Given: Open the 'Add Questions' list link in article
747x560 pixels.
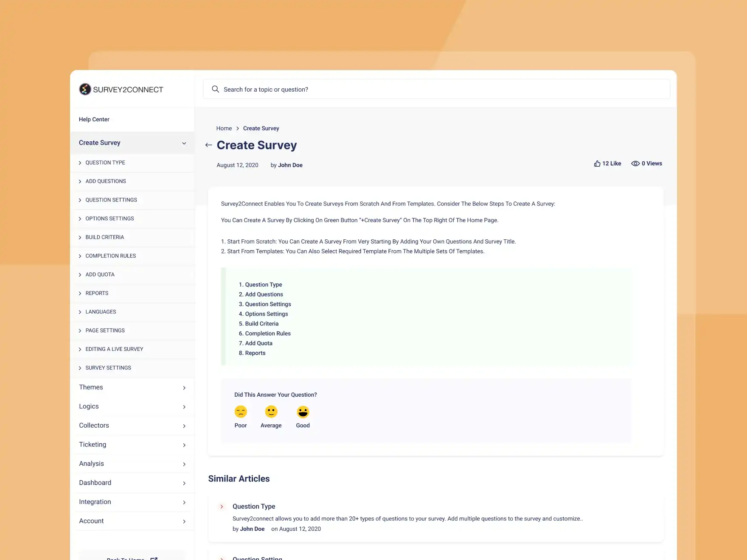Looking at the screenshot, I should [264, 294].
